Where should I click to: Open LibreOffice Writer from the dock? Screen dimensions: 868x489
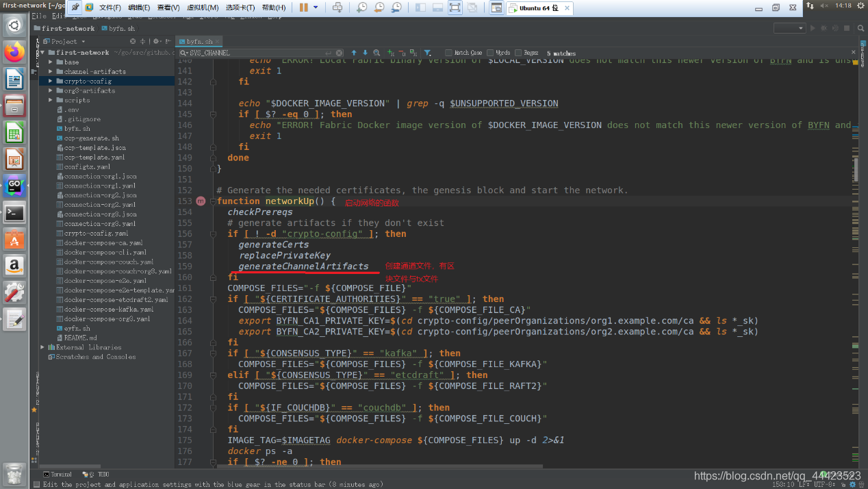(14, 79)
